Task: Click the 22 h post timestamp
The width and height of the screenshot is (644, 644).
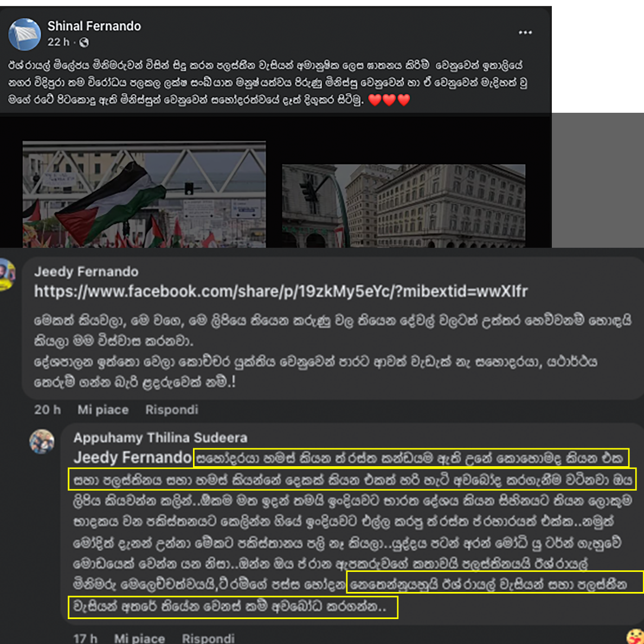Action: point(59,42)
